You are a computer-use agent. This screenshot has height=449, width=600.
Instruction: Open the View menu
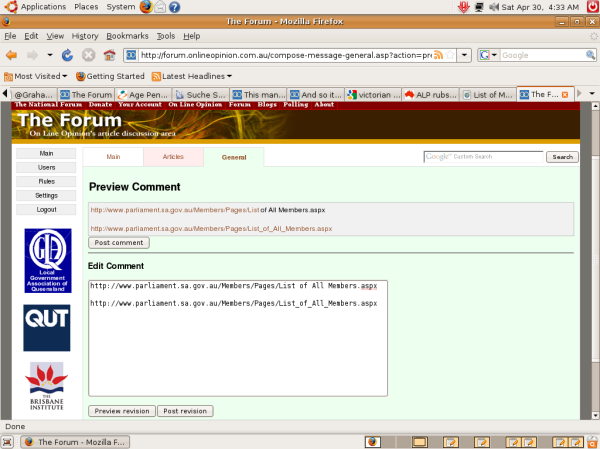click(55, 36)
